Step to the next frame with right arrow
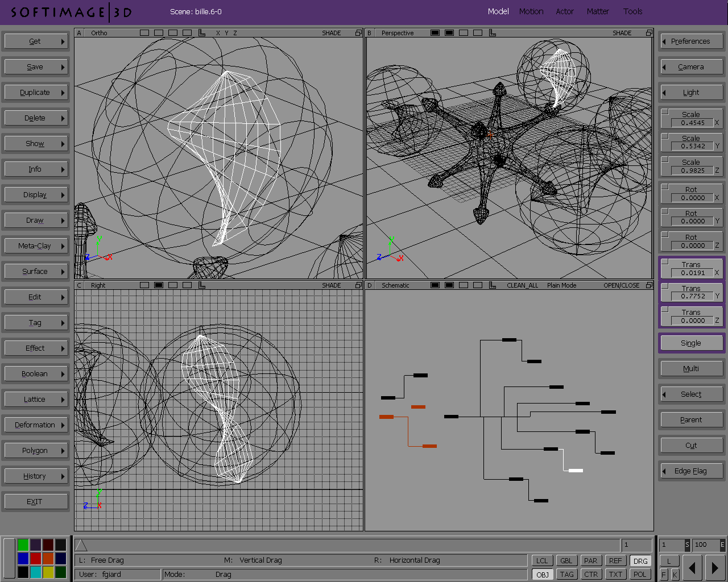The image size is (728, 582). [714, 567]
